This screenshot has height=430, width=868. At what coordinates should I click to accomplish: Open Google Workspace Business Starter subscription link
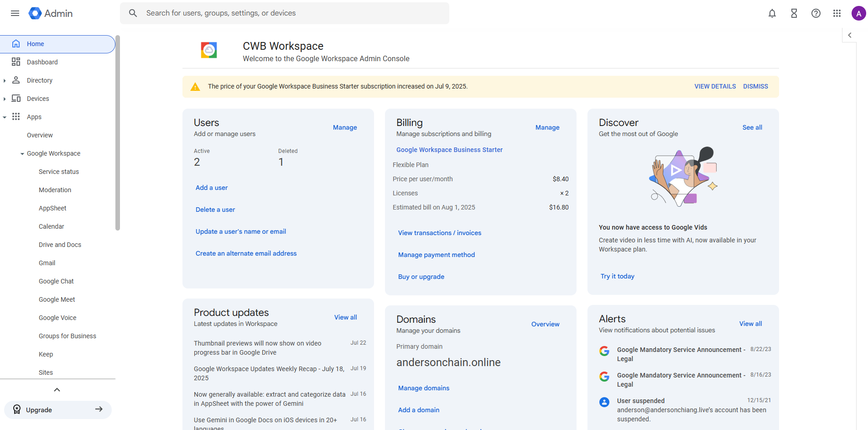449,150
